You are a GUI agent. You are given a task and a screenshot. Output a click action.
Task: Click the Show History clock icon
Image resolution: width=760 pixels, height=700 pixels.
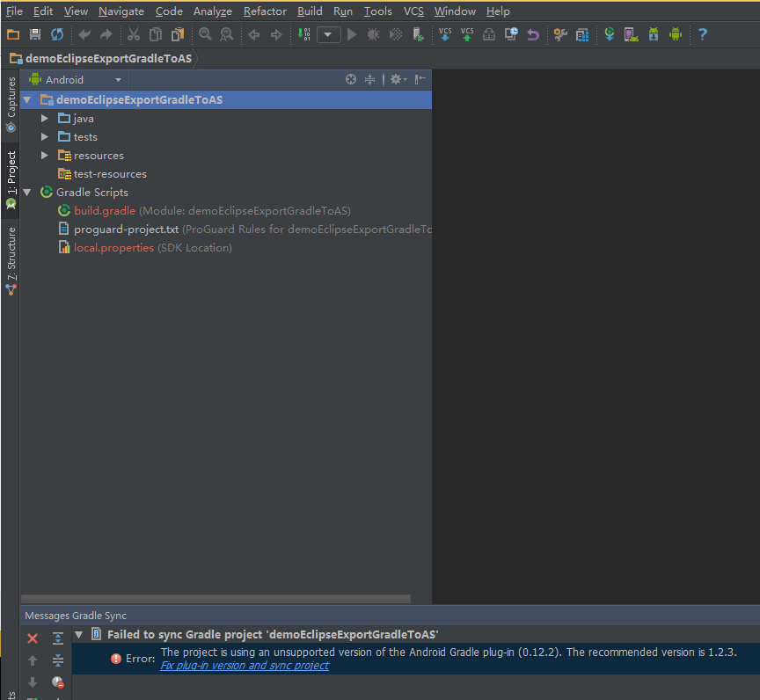tap(511, 34)
